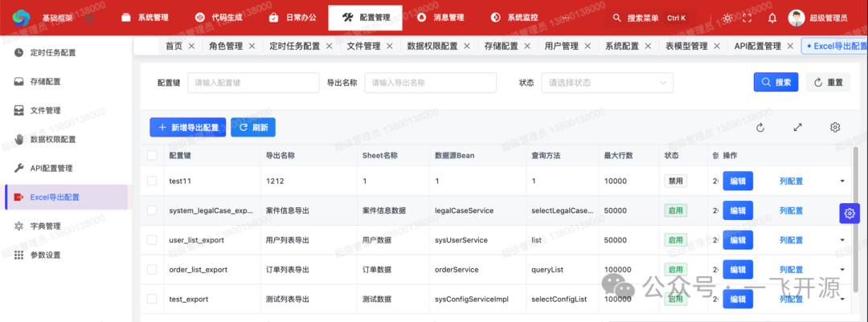Open the 超级管理员 user avatar
The width and height of the screenshot is (868, 322).
click(796, 18)
